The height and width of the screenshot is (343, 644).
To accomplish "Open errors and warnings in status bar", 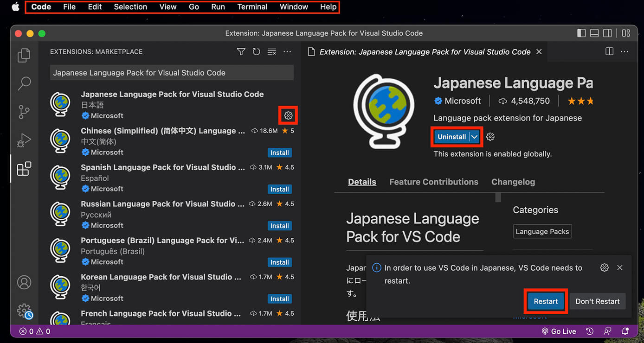I will 35,331.
